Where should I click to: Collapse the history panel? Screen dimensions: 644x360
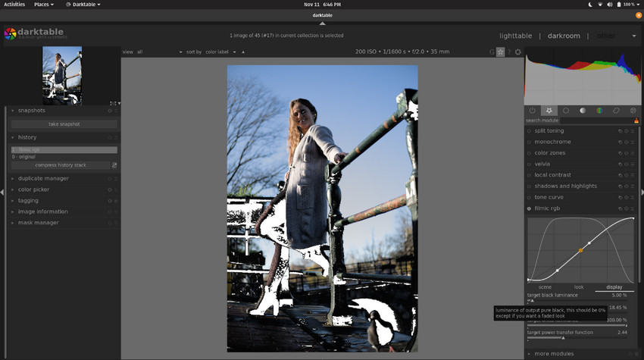click(x=12, y=137)
